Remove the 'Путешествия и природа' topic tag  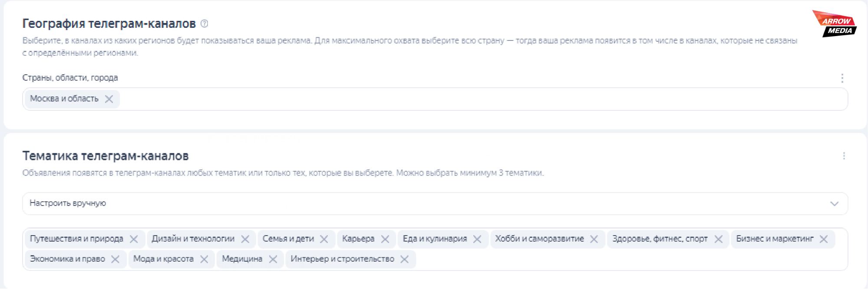click(x=134, y=239)
